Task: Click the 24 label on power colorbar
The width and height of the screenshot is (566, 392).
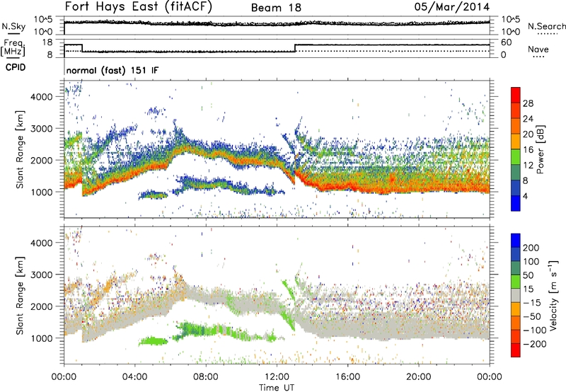Action: pos(528,119)
